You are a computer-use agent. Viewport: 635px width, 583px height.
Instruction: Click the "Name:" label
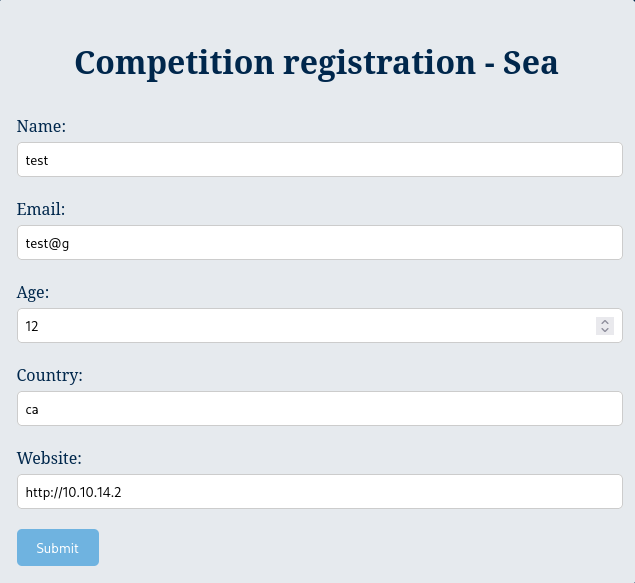point(42,126)
